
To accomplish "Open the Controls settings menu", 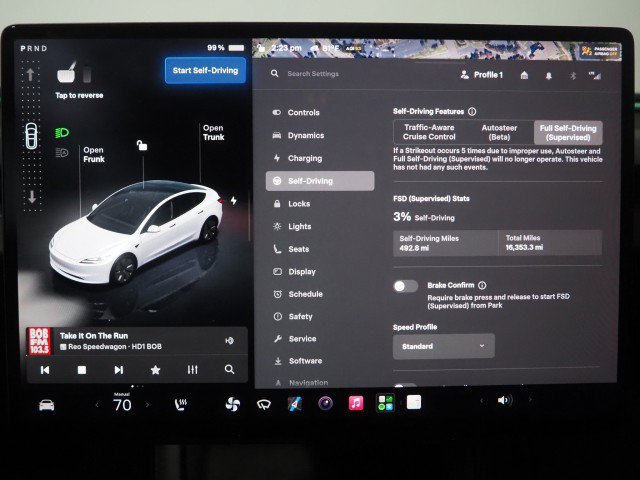I will point(303,113).
